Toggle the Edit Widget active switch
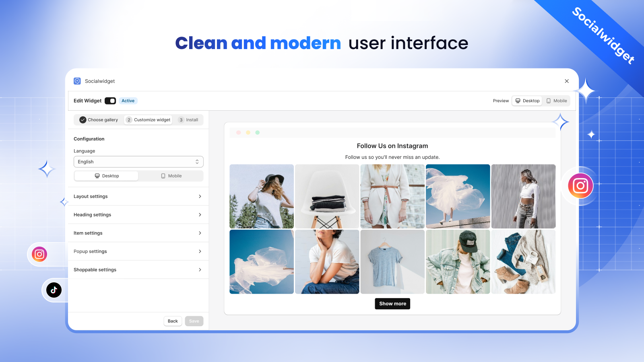This screenshot has height=362, width=644. point(110,101)
